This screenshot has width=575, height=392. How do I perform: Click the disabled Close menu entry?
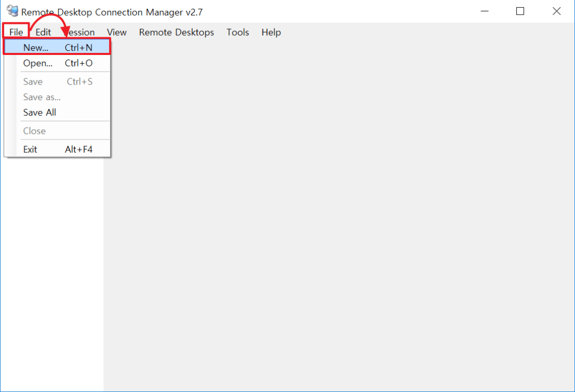click(35, 131)
